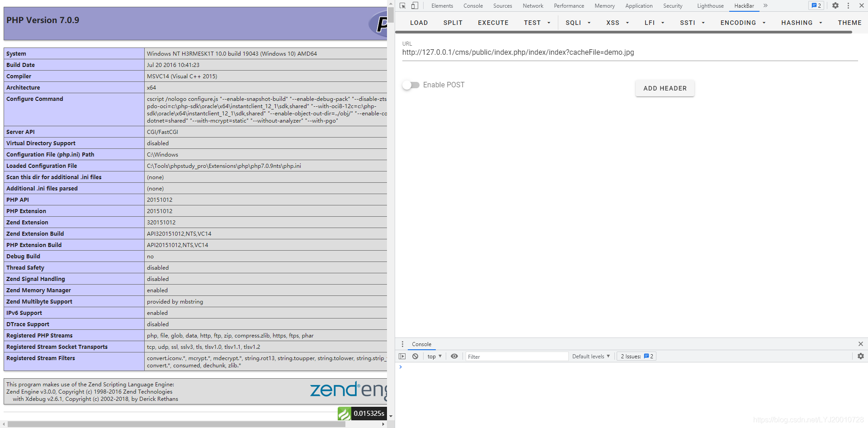Open DevTools three-dot customize menu
The image size is (868, 428).
pyautogui.click(x=848, y=6)
